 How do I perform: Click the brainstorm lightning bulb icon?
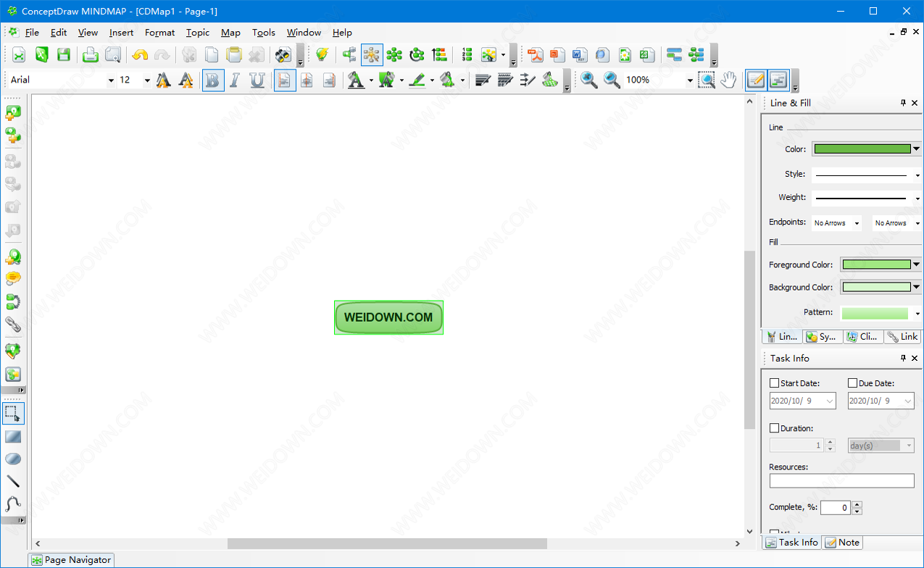point(322,54)
